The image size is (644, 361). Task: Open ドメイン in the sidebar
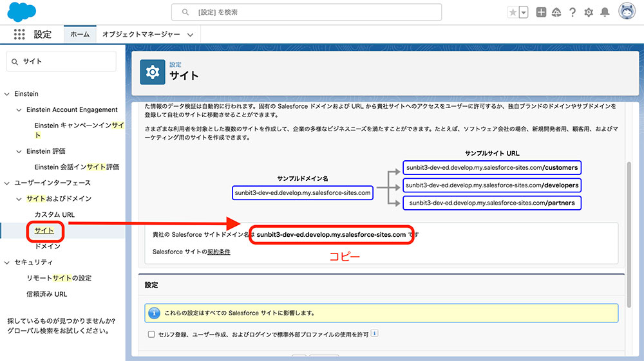48,246
